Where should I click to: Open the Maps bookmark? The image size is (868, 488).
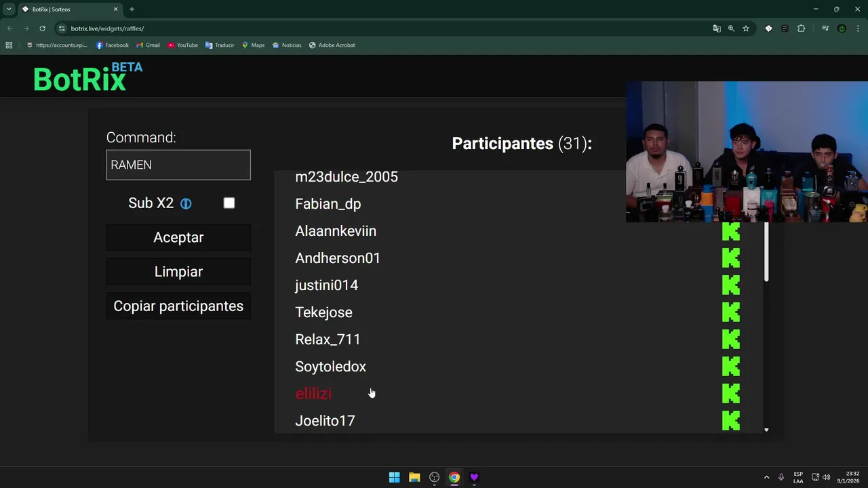(253, 45)
